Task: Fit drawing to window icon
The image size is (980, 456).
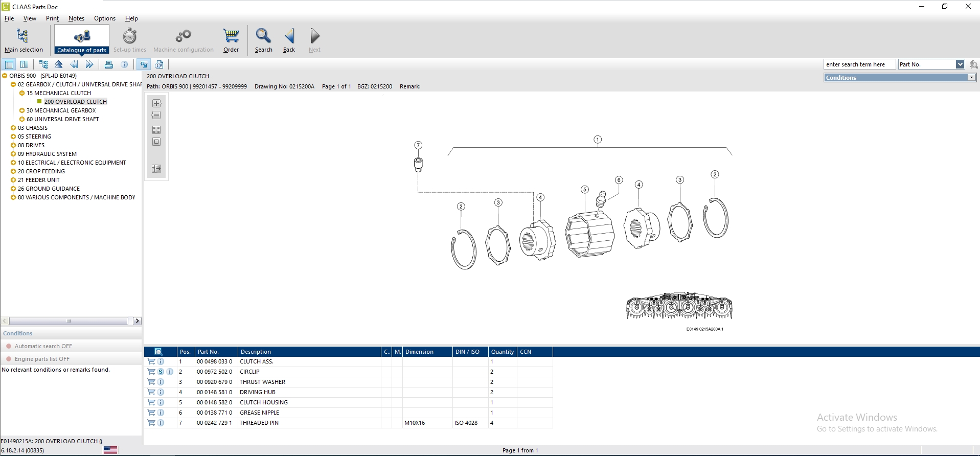Action: click(156, 142)
